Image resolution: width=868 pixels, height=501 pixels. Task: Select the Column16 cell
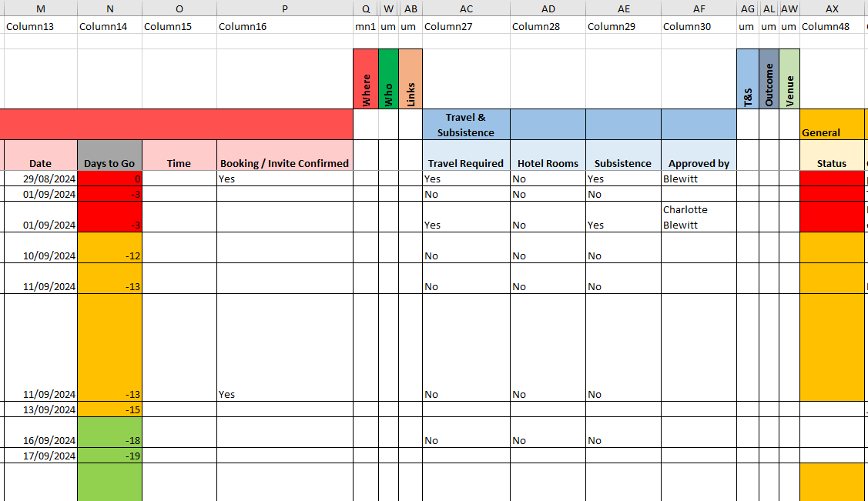tap(284, 26)
